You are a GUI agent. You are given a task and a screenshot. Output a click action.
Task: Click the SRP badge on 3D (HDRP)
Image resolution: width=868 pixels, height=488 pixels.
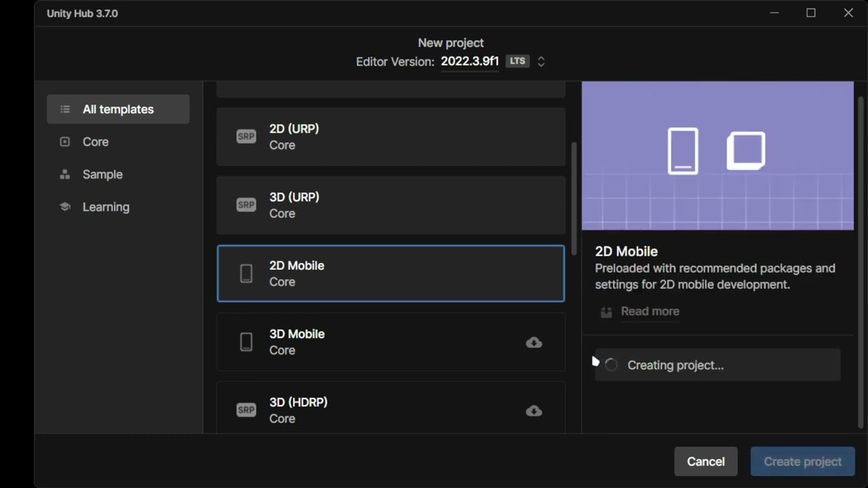point(246,410)
